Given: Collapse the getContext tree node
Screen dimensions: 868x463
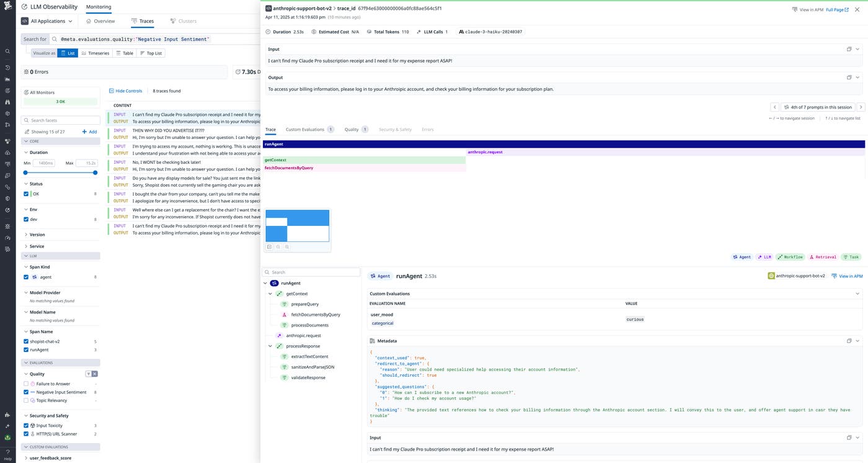Looking at the screenshot, I should pos(270,294).
